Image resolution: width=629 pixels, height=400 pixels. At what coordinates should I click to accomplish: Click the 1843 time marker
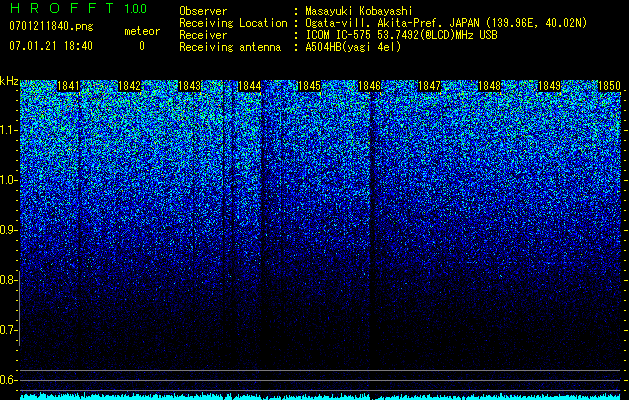(189, 86)
